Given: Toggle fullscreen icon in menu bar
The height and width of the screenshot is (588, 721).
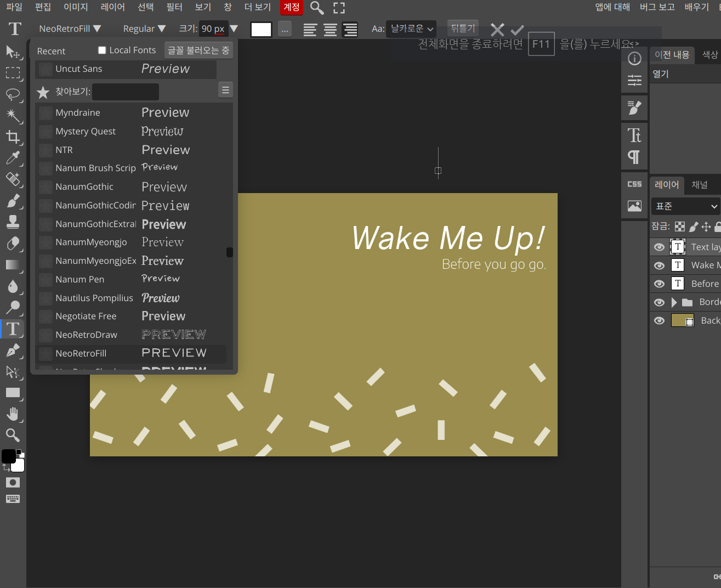Looking at the screenshot, I should click(x=339, y=8).
